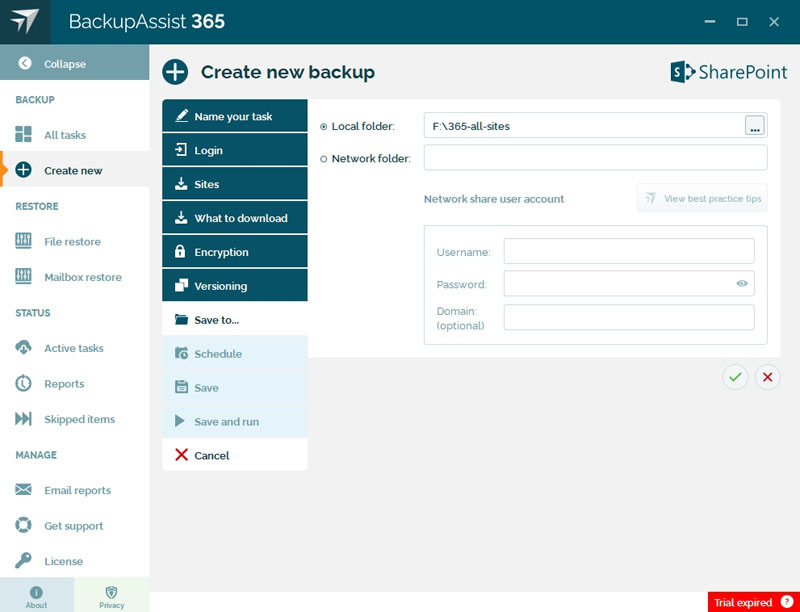The width and height of the screenshot is (800, 612).
Task: Click the File restore icon
Action: pyautogui.click(x=23, y=241)
